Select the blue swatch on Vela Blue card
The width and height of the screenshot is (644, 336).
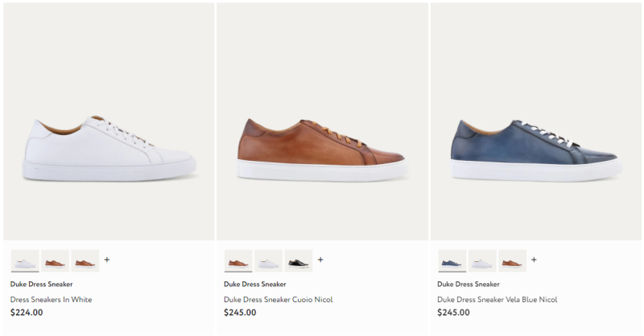tap(452, 260)
